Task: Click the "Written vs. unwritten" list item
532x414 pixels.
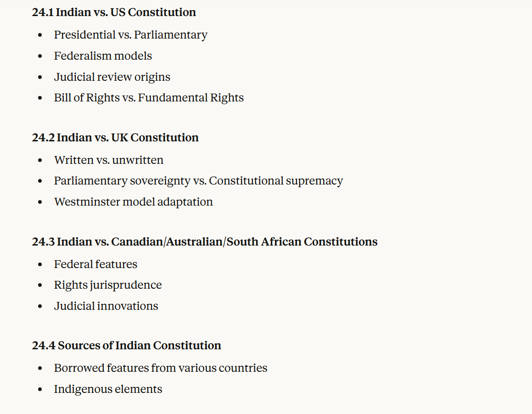Action: pyautogui.click(x=109, y=160)
